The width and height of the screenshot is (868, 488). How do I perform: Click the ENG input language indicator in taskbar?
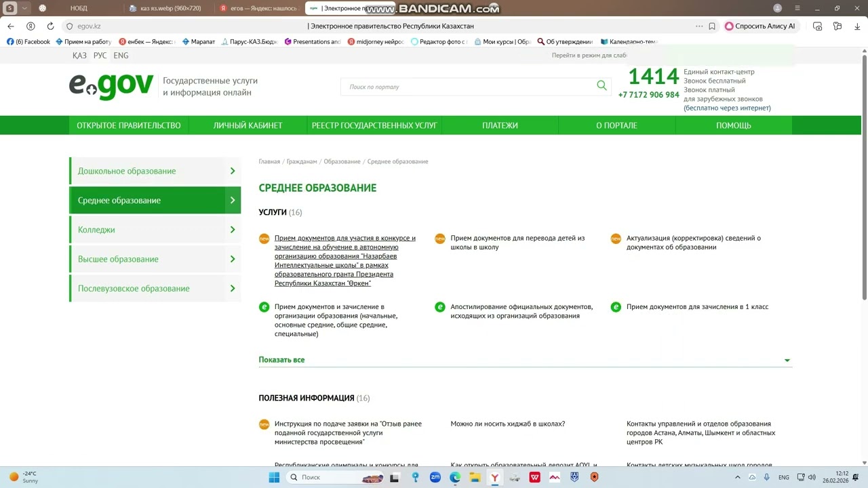pyautogui.click(x=784, y=477)
